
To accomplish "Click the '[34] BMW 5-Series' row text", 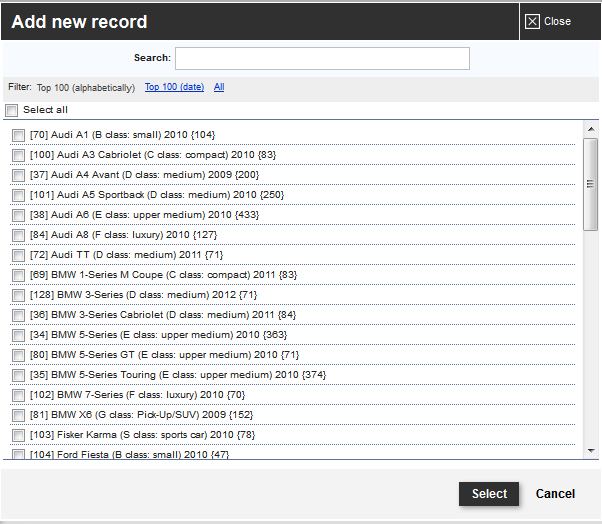I will coord(159,335).
